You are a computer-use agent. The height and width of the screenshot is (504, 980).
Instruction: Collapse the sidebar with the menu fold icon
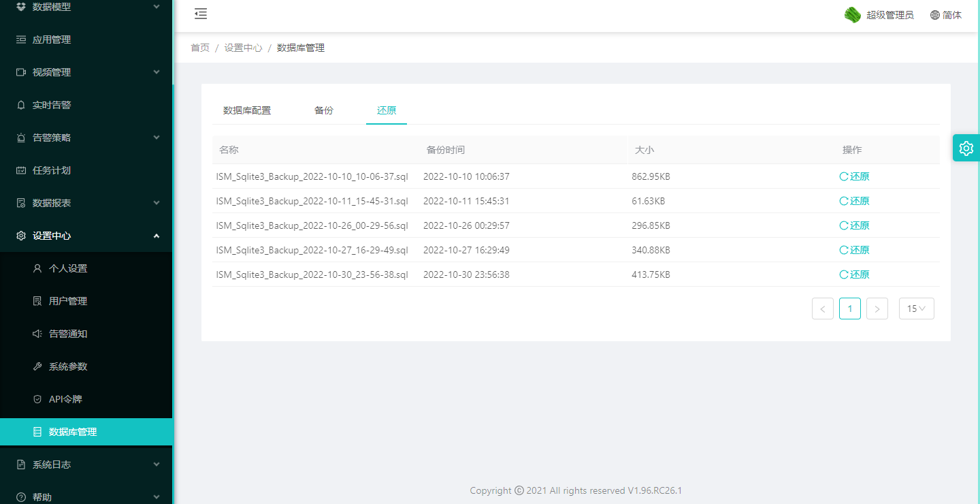[201, 14]
